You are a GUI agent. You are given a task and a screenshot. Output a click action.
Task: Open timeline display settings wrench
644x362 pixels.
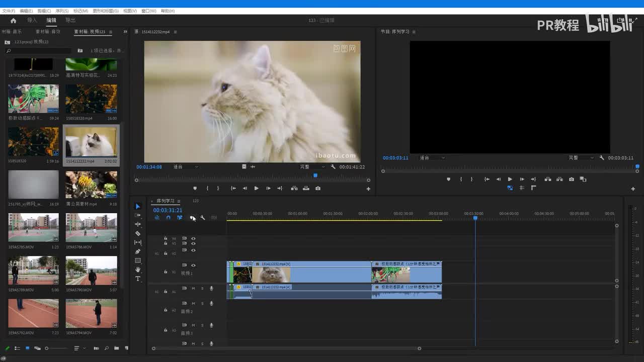[x=202, y=218]
